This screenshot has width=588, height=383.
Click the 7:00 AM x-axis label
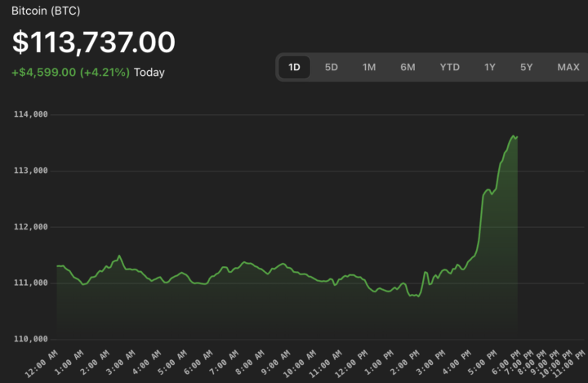225,363
